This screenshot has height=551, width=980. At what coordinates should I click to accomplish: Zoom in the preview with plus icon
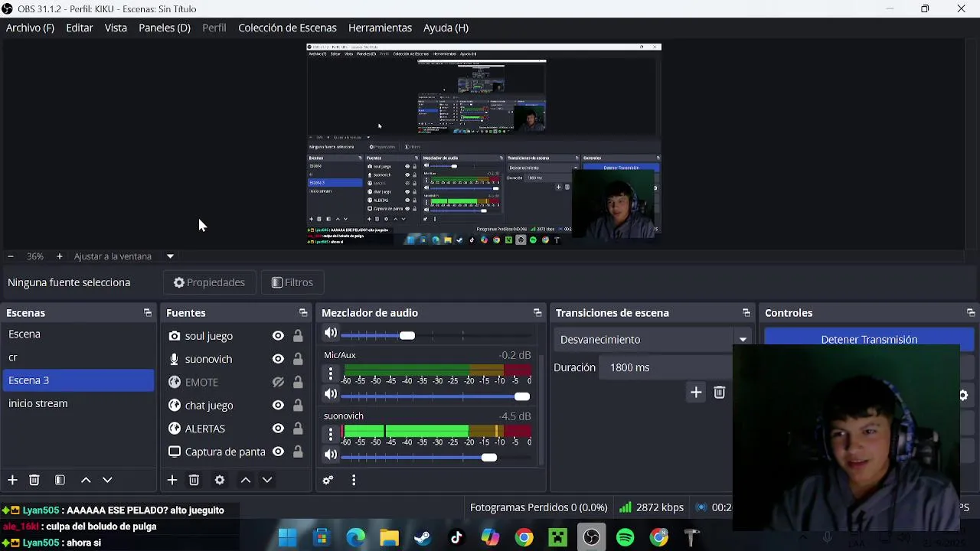59,256
